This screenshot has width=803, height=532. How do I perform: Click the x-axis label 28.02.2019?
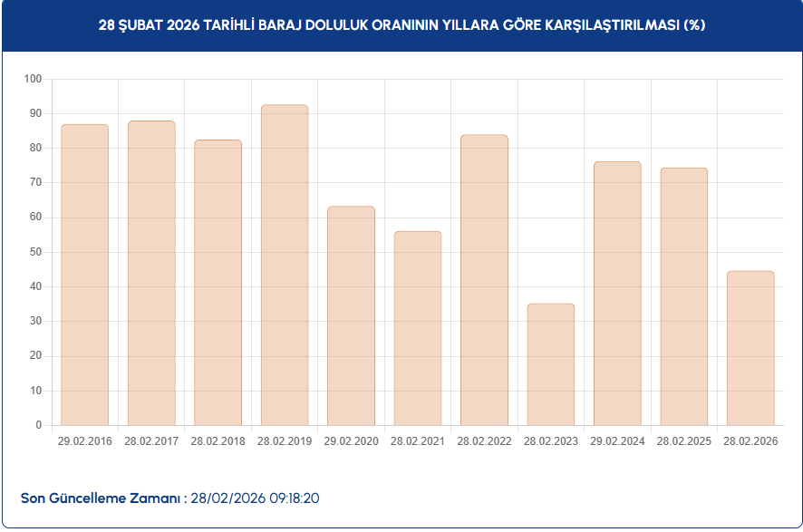point(285,441)
